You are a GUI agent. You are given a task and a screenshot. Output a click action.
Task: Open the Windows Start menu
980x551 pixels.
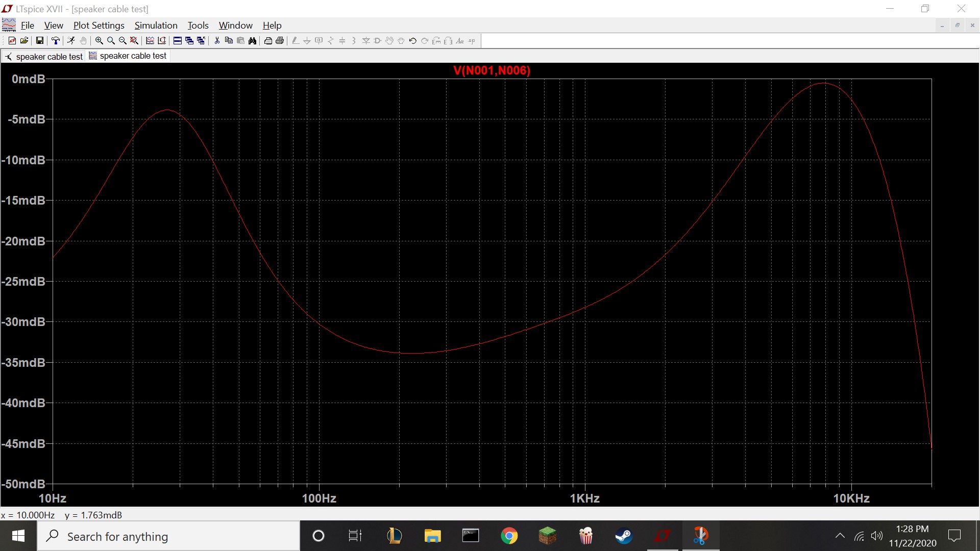coord(18,536)
